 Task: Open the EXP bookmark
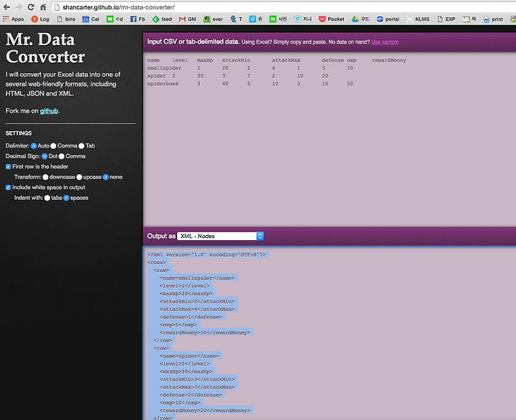click(446, 19)
